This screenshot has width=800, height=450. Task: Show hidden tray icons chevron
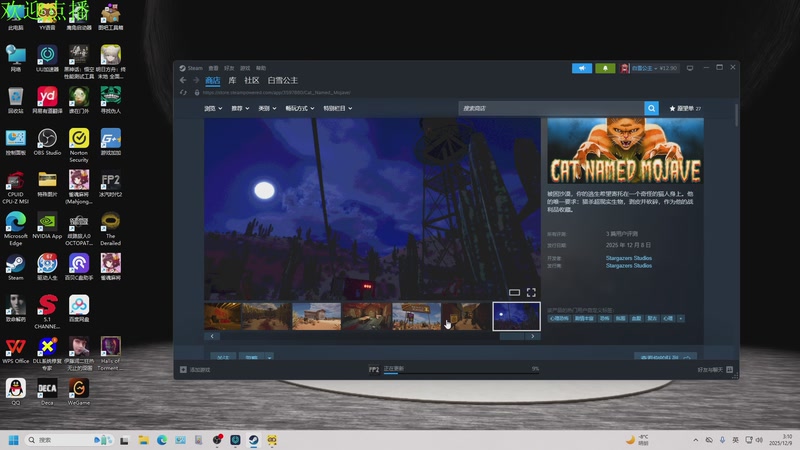(695, 440)
